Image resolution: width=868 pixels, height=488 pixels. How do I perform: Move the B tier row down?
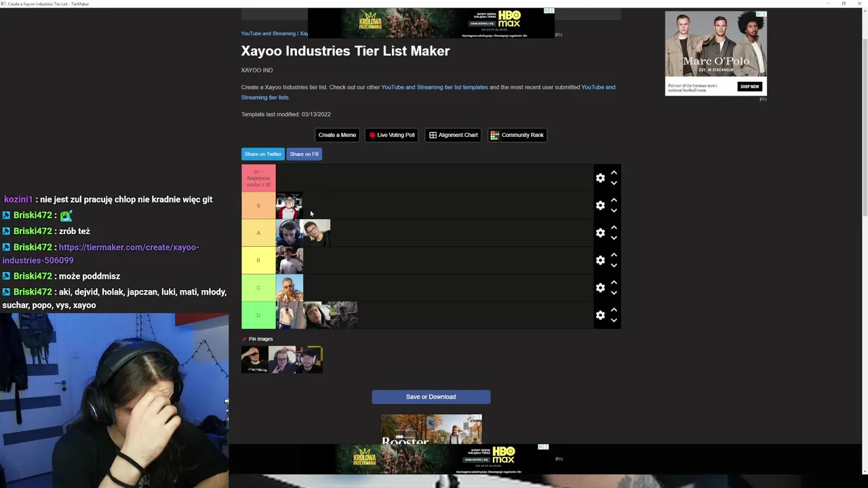coord(614,266)
